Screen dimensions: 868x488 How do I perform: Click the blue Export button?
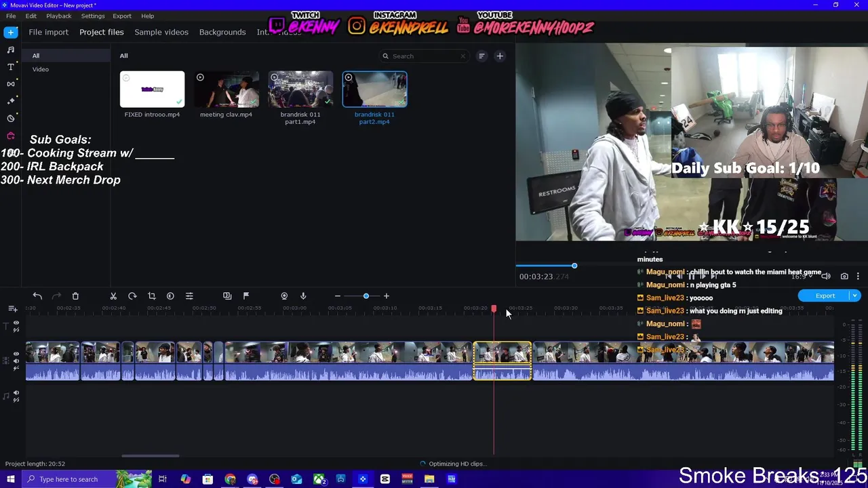click(x=825, y=296)
